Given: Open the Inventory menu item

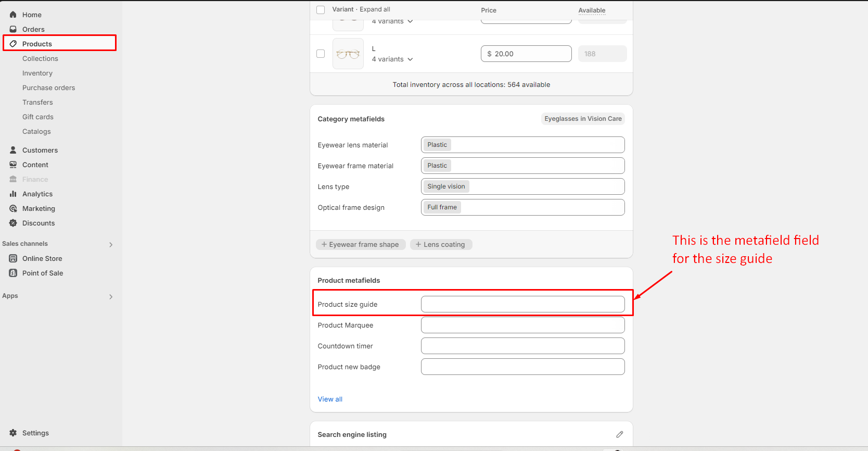Looking at the screenshot, I should [37, 73].
